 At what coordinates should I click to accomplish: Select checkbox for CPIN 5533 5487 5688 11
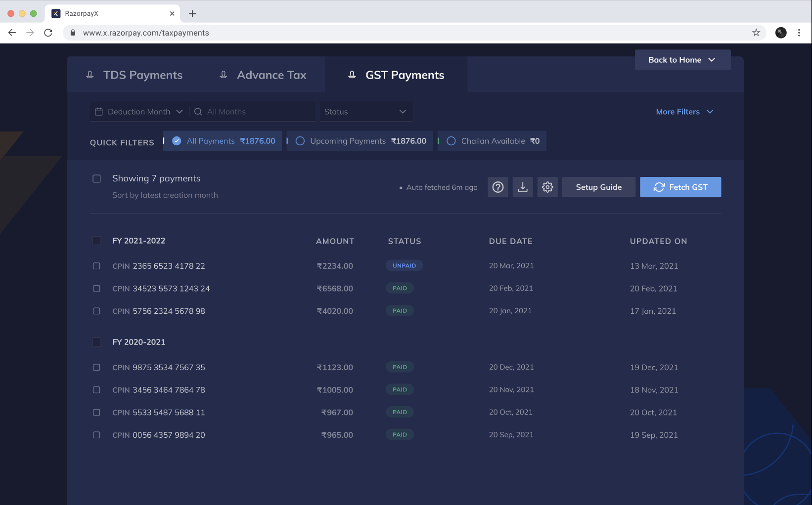(x=96, y=413)
